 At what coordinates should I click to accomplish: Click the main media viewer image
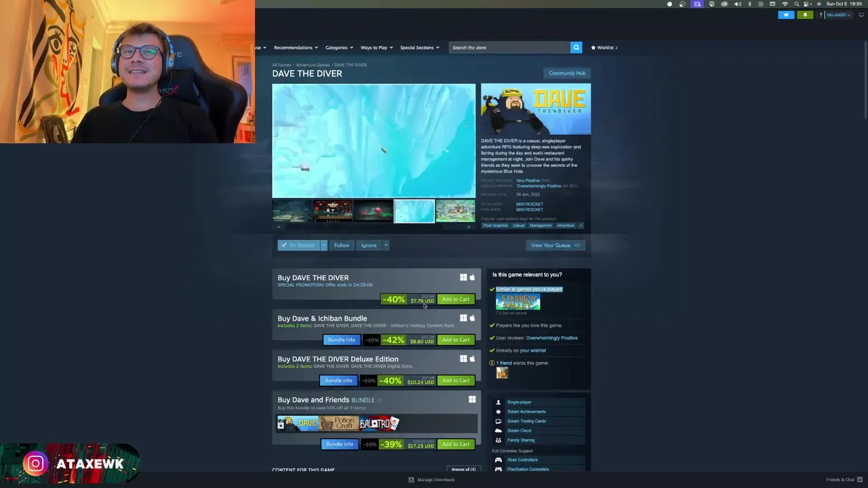(374, 141)
